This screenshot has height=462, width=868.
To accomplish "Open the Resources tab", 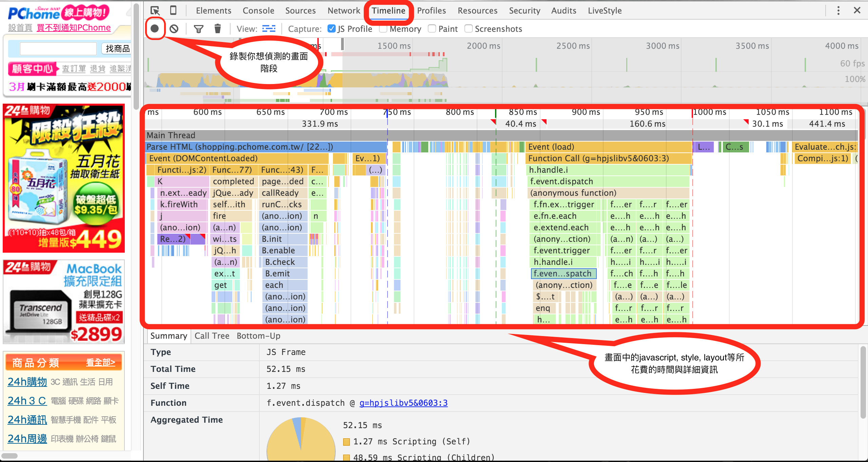I will [477, 10].
